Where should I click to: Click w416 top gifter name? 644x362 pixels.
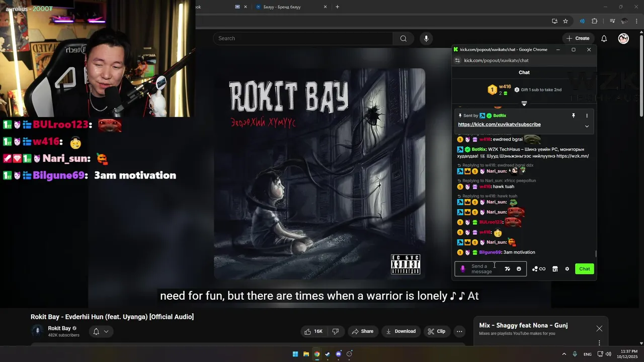click(505, 87)
